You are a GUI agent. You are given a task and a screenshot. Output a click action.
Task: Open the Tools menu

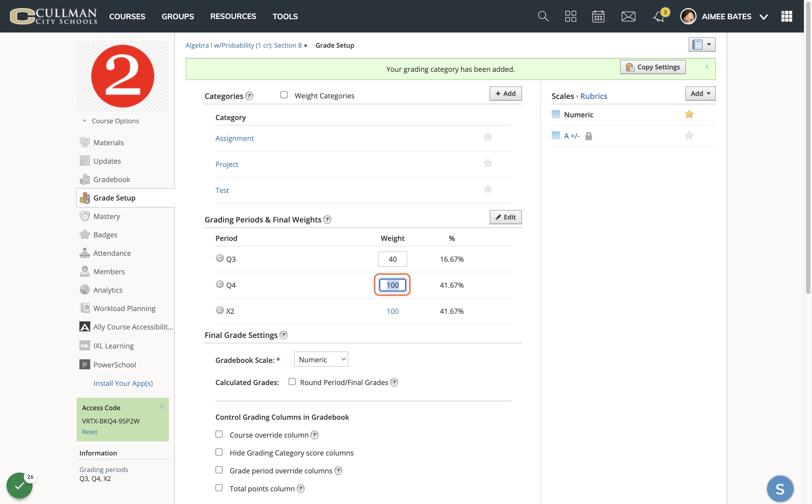pos(285,16)
